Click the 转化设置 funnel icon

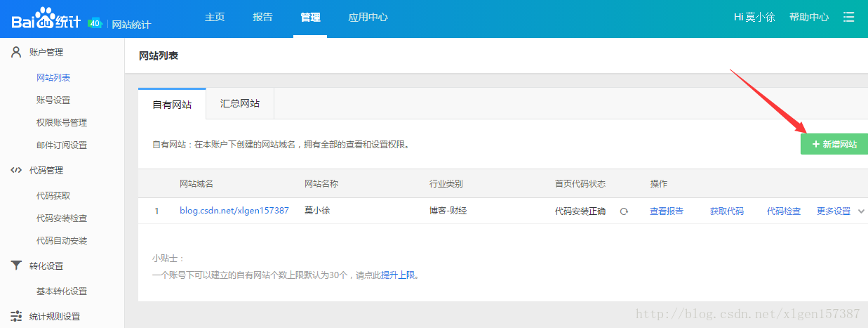(x=16, y=265)
